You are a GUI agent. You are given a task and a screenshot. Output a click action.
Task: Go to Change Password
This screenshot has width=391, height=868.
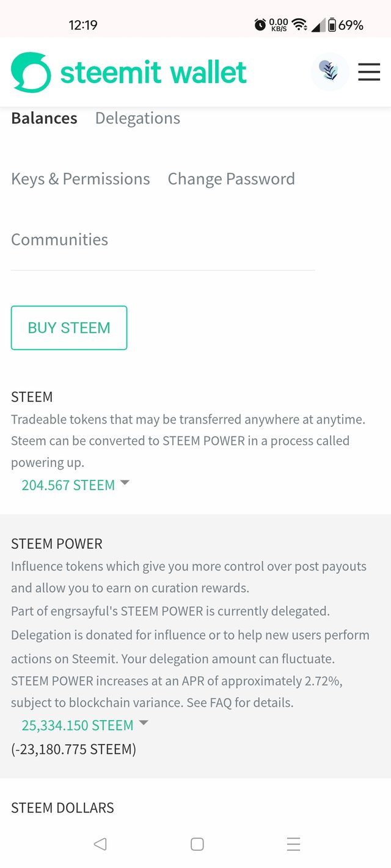pyautogui.click(x=232, y=179)
